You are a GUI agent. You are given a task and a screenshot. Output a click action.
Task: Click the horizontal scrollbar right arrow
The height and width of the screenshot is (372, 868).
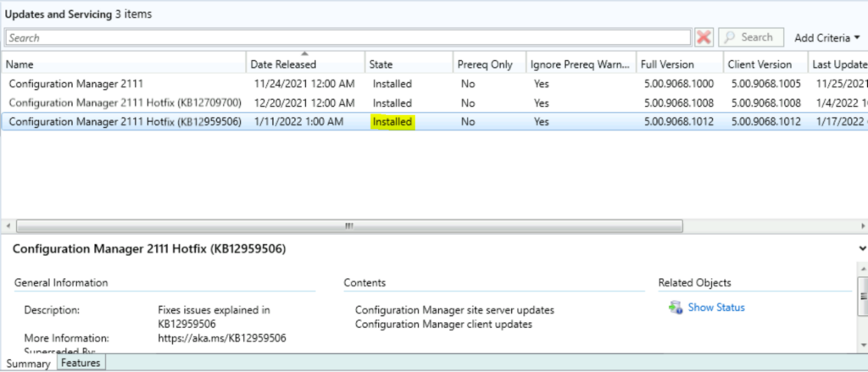click(862, 226)
